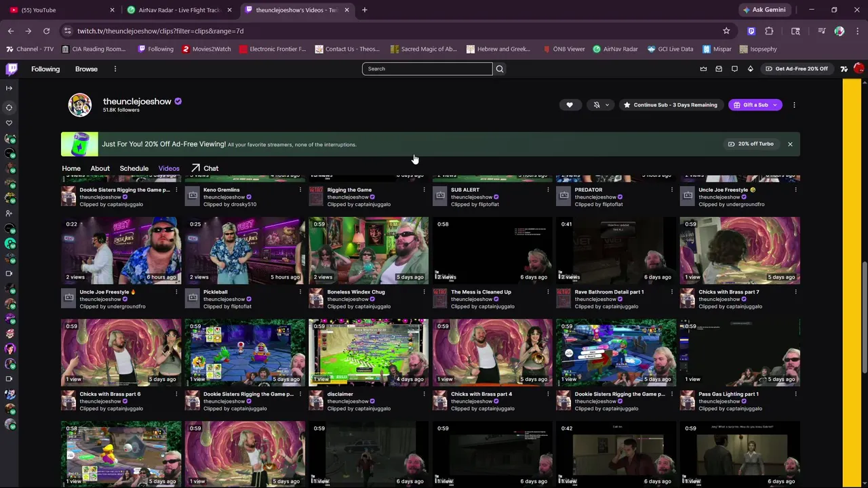Open options for Chicks with Brass part 6
Viewport: 868px width, 488px height.
coord(176,394)
